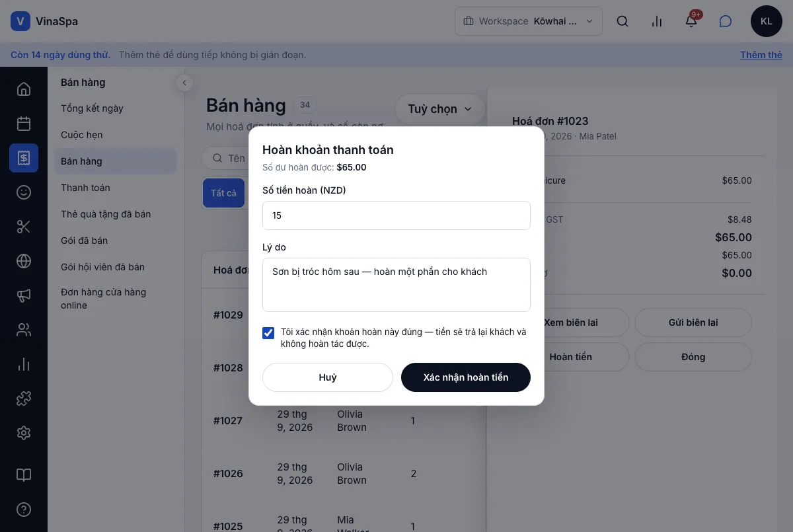The height and width of the screenshot is (532, 793).
Task: Click the Đóng button on the invoice panel
Action: pos(693,357)
